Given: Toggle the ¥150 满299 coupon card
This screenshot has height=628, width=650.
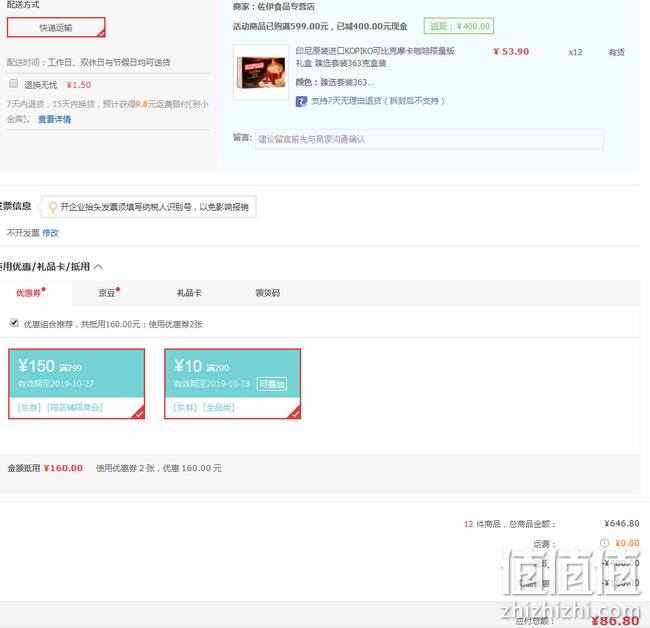Looking at the screenshot, I should click(77, 384).
